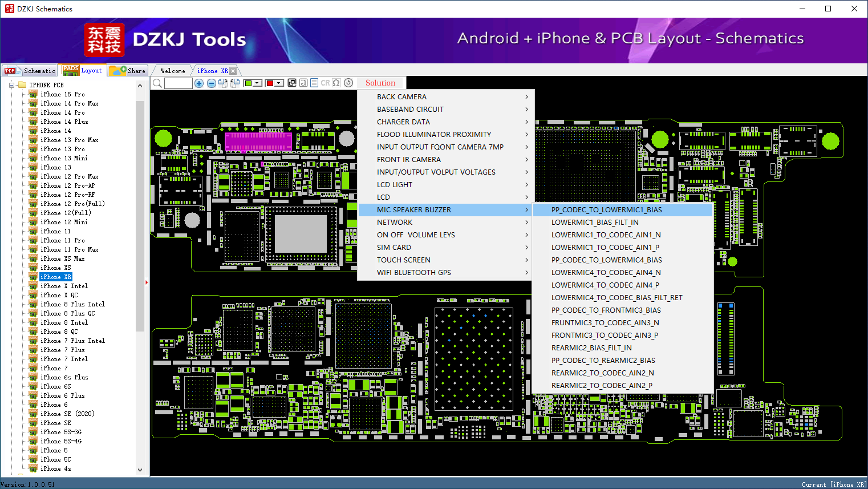Select PP_CODEC_TO_LOWERMIC1_BIAS from submenu

(x=623, y=210)
